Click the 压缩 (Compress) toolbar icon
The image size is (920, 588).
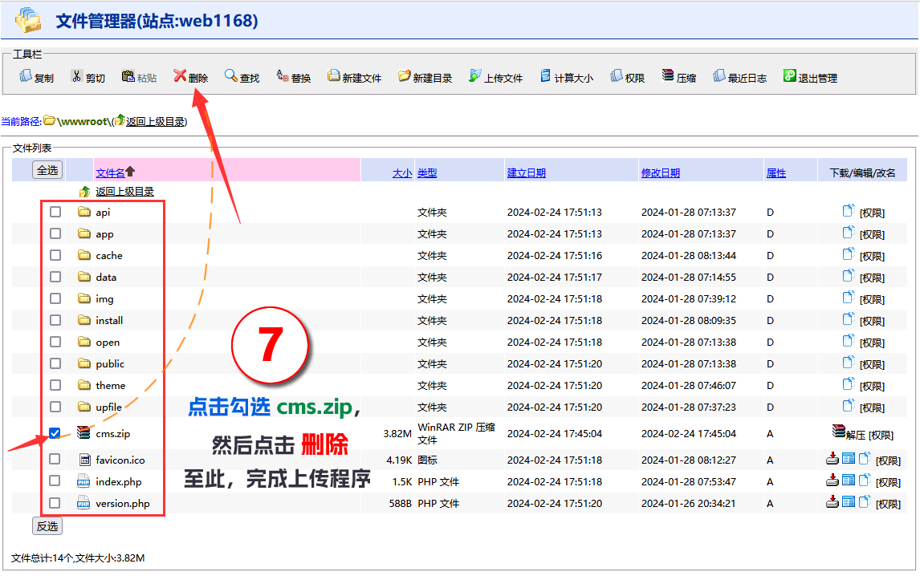point(668,77)
